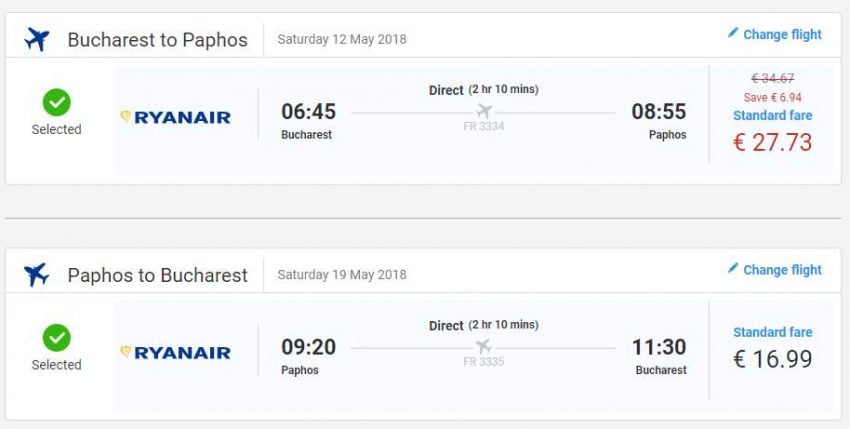Click the red € 27.73 price
This screenshot has height=429, width=850.
[772, 142]
